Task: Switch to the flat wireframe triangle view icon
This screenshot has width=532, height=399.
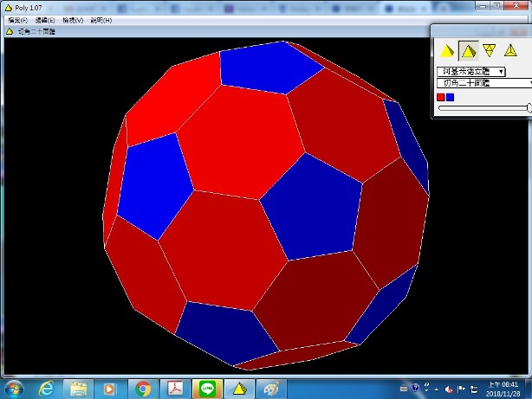Action: coord(510,50)
